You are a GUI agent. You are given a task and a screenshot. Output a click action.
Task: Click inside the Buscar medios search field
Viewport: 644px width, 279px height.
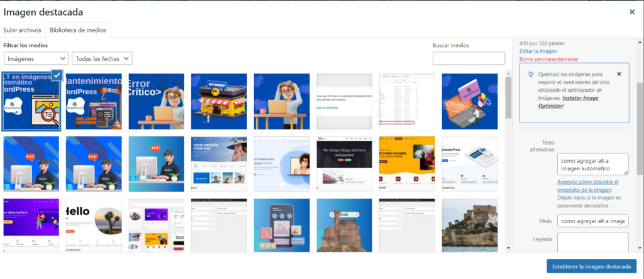(469, 58)
